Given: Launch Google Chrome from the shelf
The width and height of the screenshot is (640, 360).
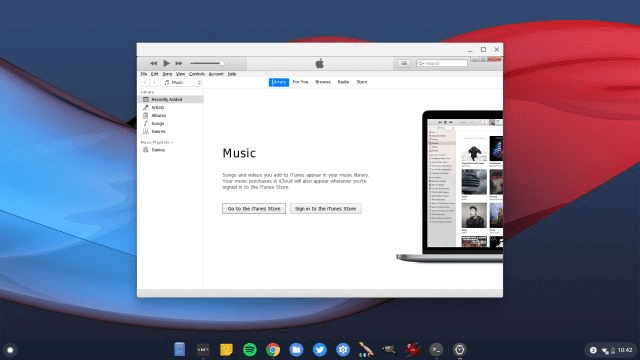Looking at the screenshot, I should tap(273, 349).
